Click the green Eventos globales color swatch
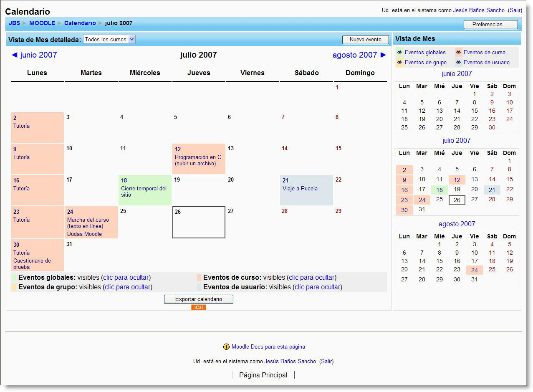The width and height of the screenshot is (533, 392). [14, 277]
